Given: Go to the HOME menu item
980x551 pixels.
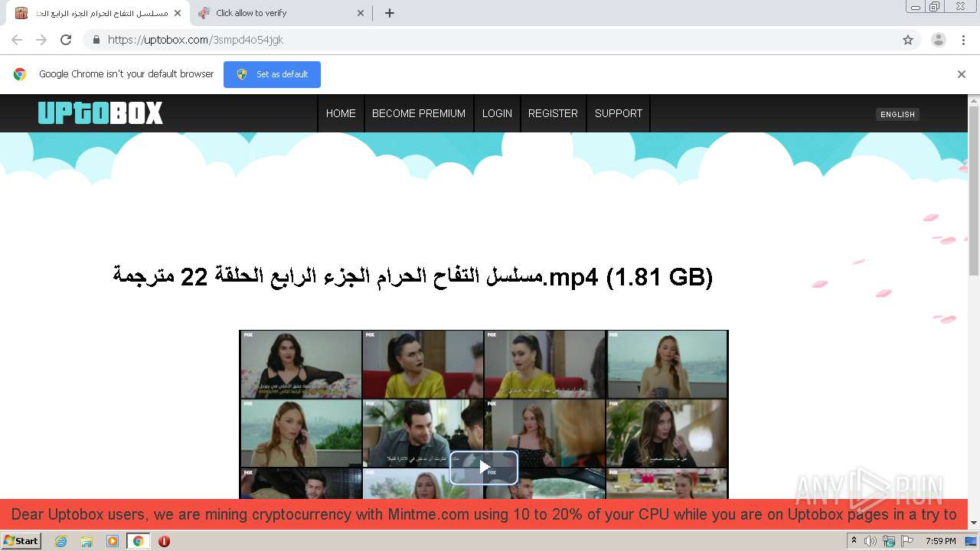Looking at the screenshot, I should [341, 113].
